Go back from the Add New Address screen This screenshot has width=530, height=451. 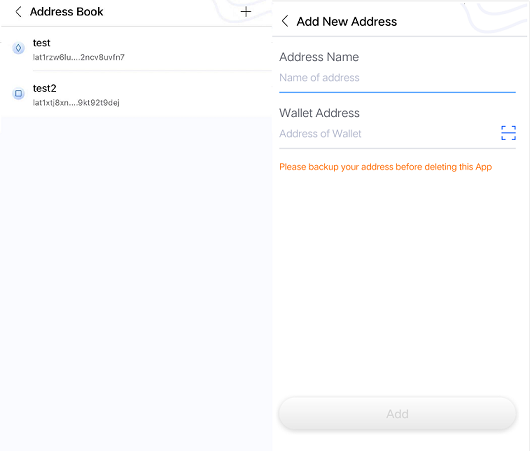(285, 21)
